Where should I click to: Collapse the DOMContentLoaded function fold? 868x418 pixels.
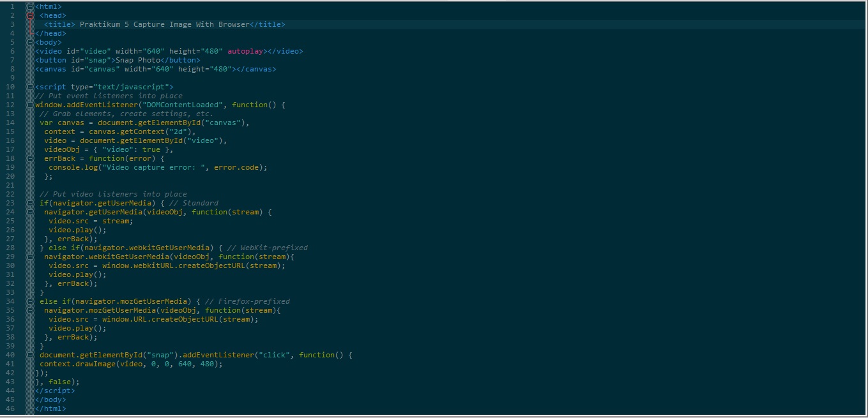pyautogui.click(x=29, y=104)
